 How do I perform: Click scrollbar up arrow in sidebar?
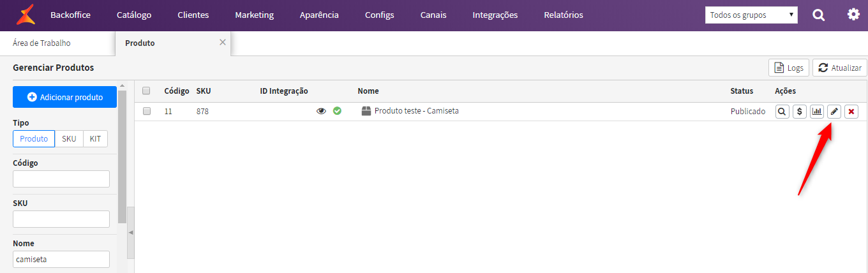tap(123, 85)
